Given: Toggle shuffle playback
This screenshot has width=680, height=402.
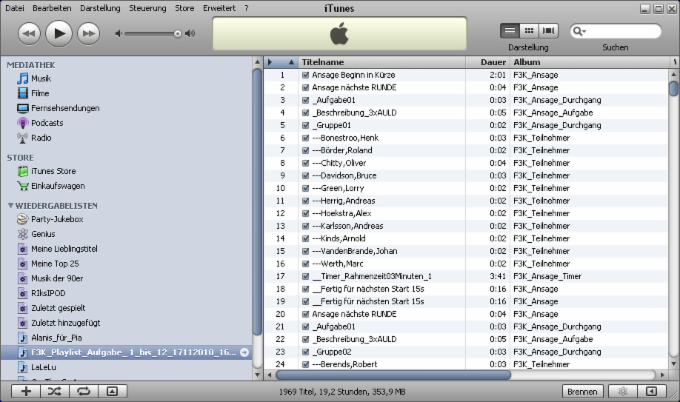Looking at the screenshot, I should [55, 391].
